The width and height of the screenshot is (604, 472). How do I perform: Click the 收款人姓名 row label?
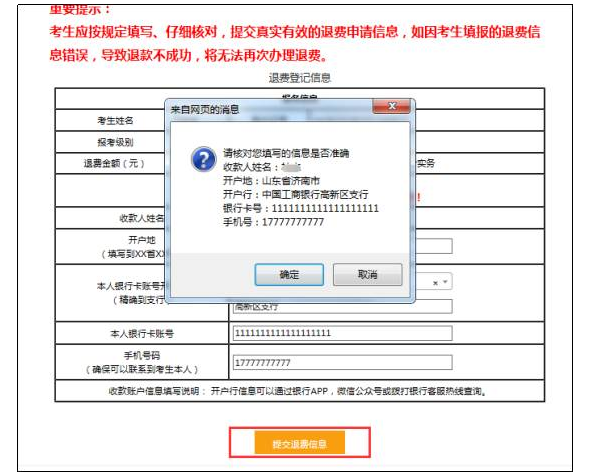click(x=140, y=218)
